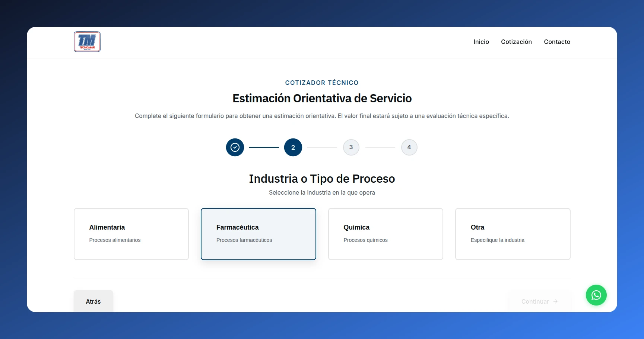The image size is (644, 339).
Task: Select the Farmacéutica industry card
Action: click(x=258, y=234)
